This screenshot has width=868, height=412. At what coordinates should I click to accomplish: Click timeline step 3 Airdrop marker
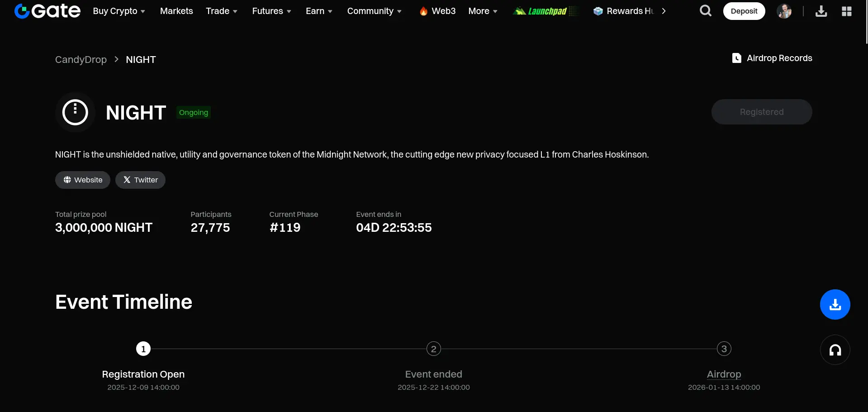click(x=724, y=349)
